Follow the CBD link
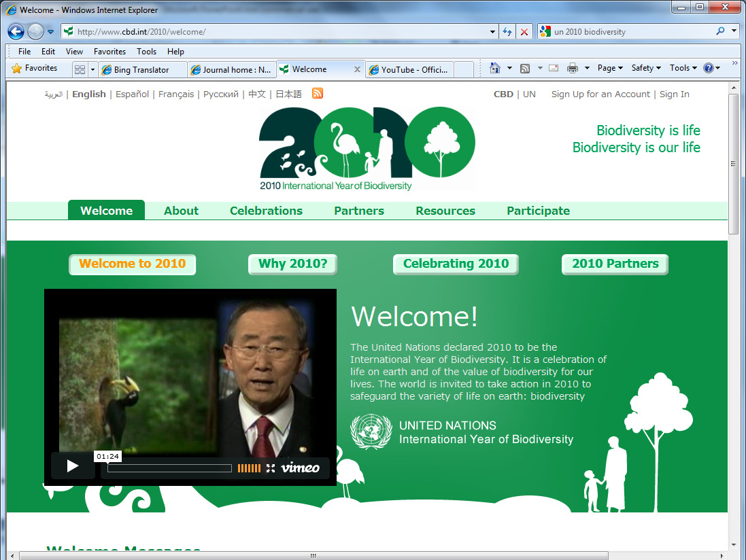The height and width of the screenshot is (560, 746). [503, 94]
